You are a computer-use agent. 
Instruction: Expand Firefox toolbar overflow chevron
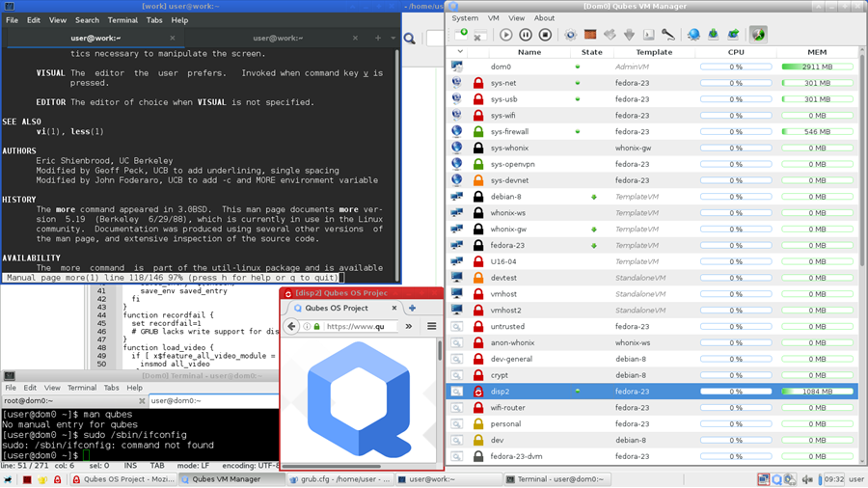pyautogui.click(x=409, y=326)
